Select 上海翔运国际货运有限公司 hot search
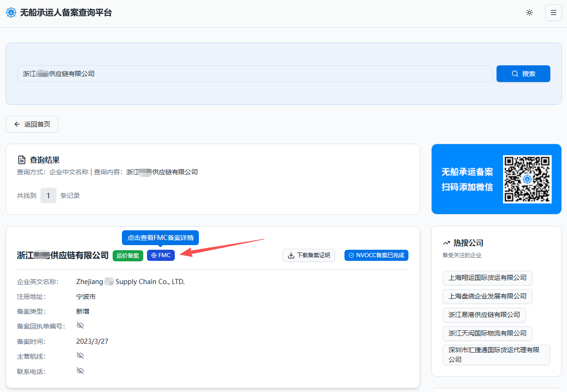The image size is (567, 392). click(x=487, y=278)
